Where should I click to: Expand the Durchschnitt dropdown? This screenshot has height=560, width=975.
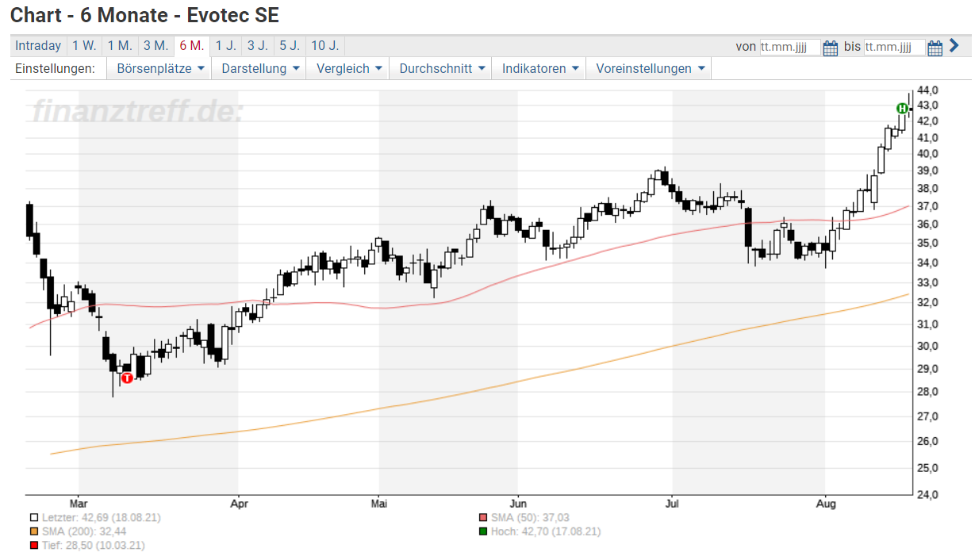[x=443, y=69]
